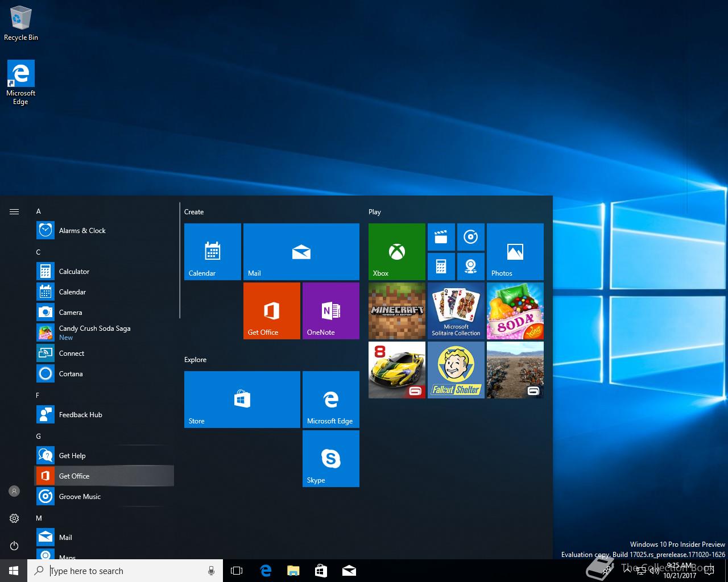Select Get Office in the app list
The height and width of the screenshot is (582, 728).
pyautogui.click(x=104, y=476)
